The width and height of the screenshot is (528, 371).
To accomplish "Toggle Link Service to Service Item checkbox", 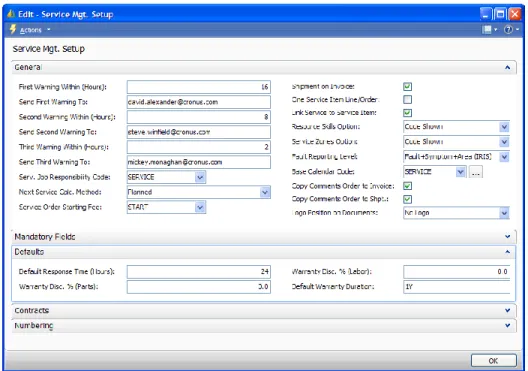I will (x=407, y=112).
